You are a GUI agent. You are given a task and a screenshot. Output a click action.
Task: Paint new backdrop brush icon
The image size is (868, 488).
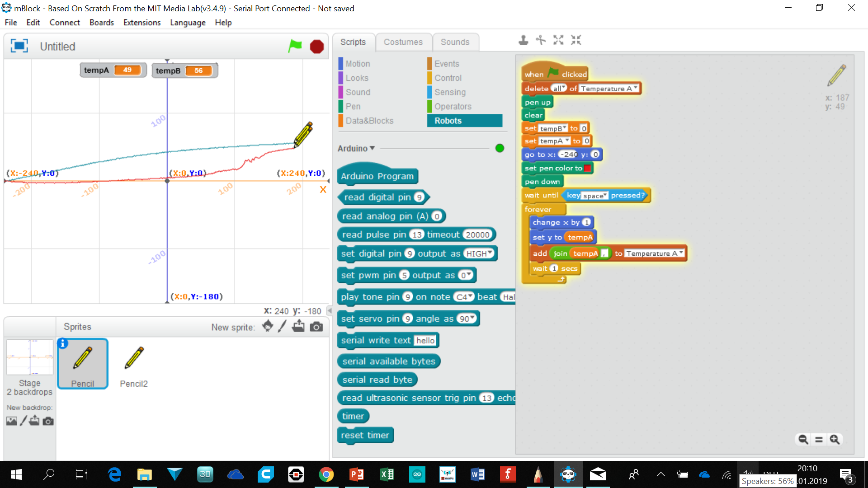(x=24, y=421)
